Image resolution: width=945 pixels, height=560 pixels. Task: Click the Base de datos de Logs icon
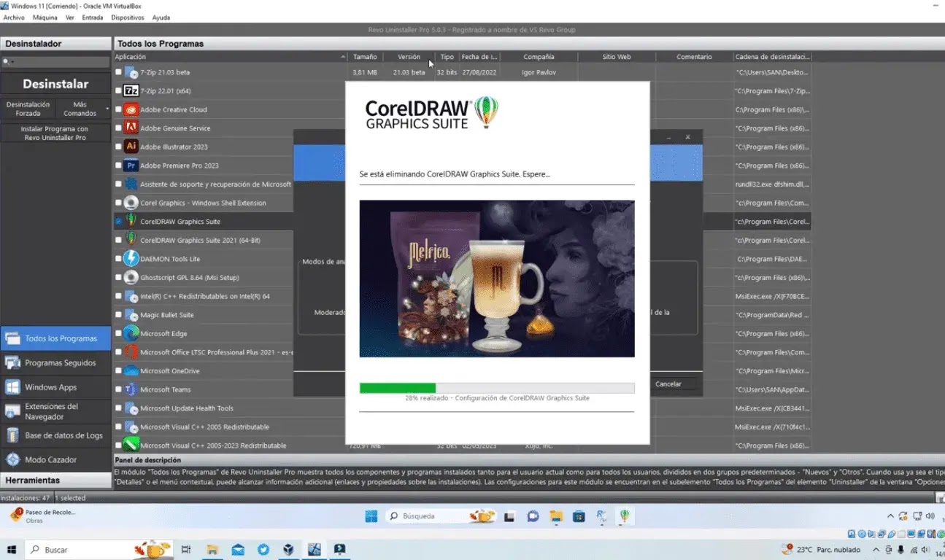[x=12, y=435]
